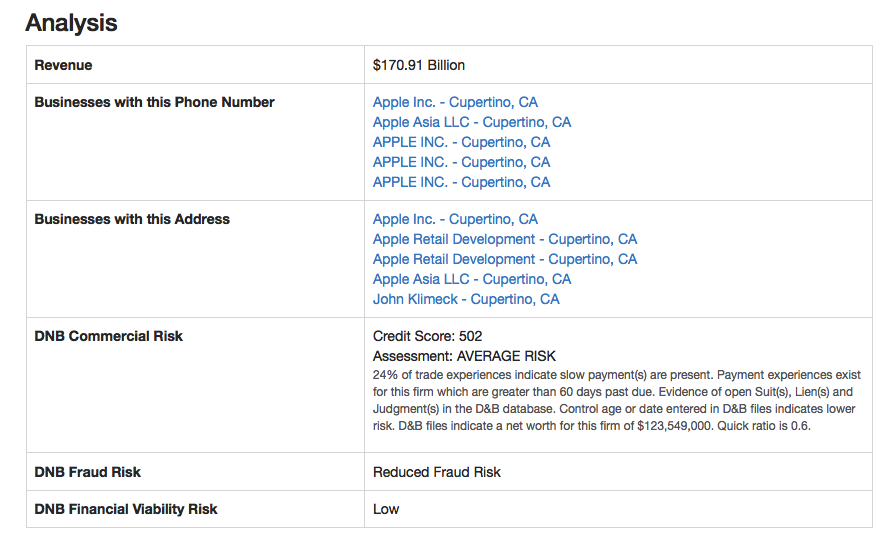Open Apple Asia LLC link in Phone Number row

472,122
